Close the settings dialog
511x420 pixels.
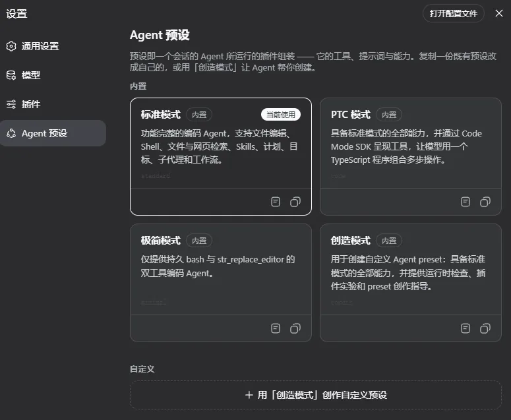(499, 13)
